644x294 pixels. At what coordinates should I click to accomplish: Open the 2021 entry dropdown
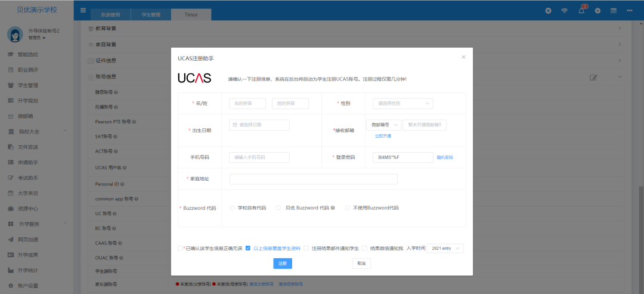pos(445,249)
